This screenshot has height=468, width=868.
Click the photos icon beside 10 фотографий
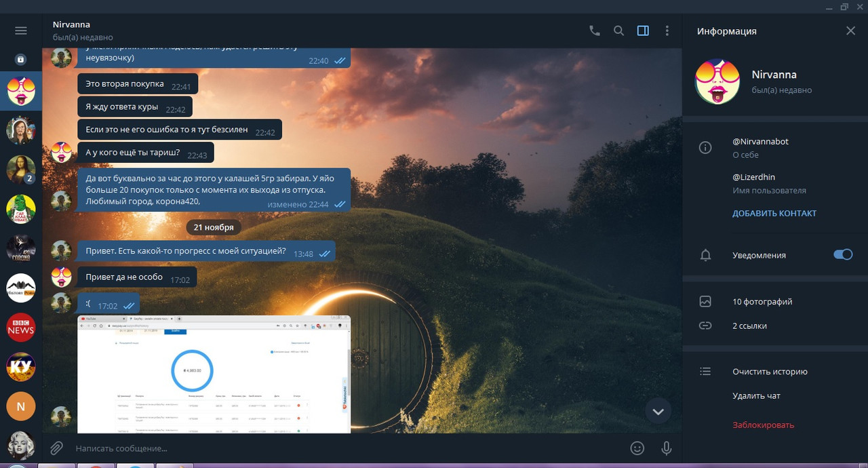click(x=705, y=302)
